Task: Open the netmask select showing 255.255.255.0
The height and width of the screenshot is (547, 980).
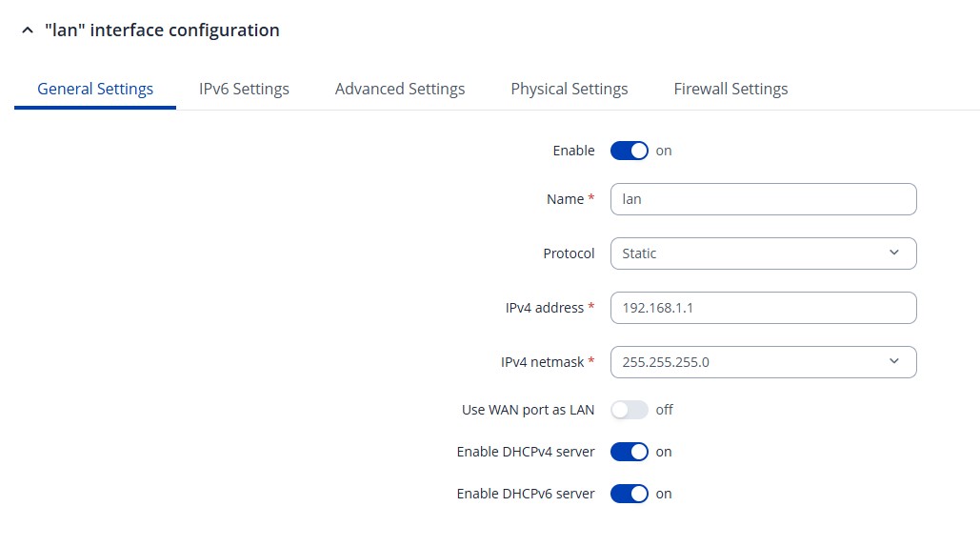Action: [752, 362]
